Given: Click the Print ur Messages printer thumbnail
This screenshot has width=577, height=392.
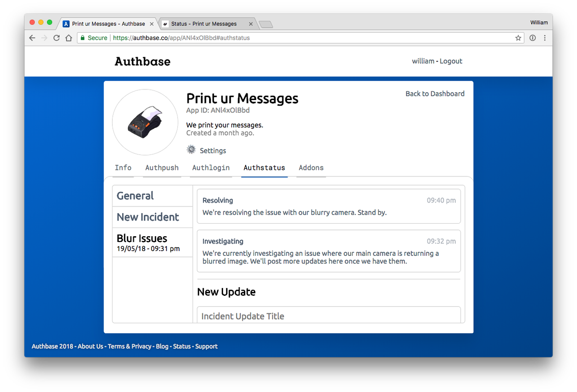Looking at the screenshot, I should tap(145, 122).
